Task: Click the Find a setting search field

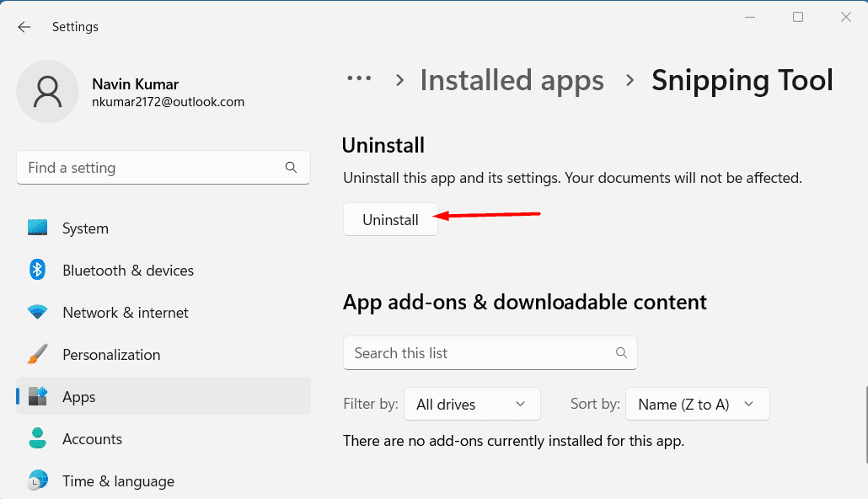Action: click(x=163, y=167)
